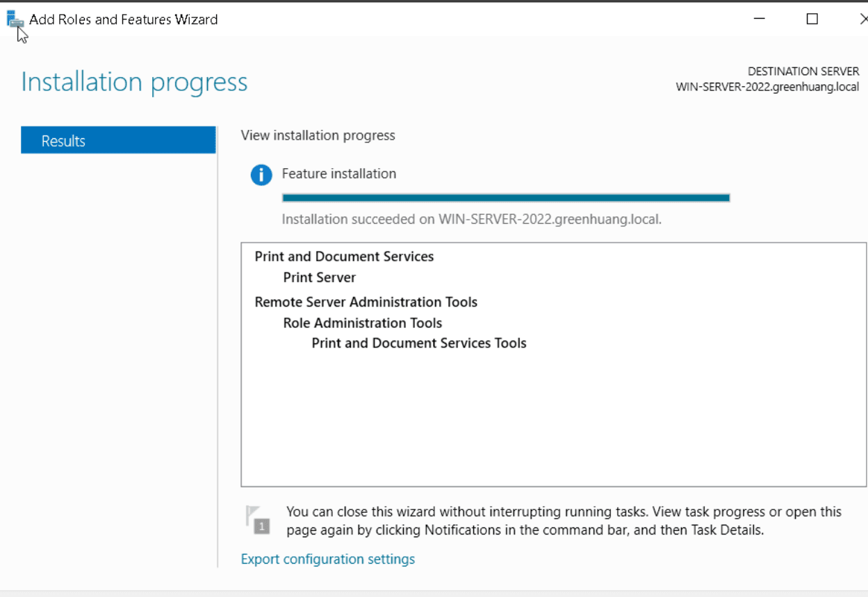
Task: Select Role Administration Tools entry
Action: pos(363,322)
